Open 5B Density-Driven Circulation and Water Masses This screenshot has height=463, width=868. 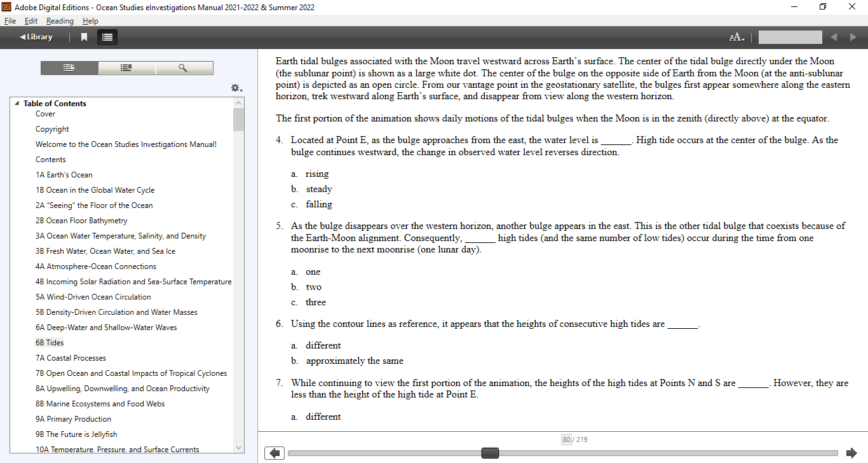pos(116,312)
